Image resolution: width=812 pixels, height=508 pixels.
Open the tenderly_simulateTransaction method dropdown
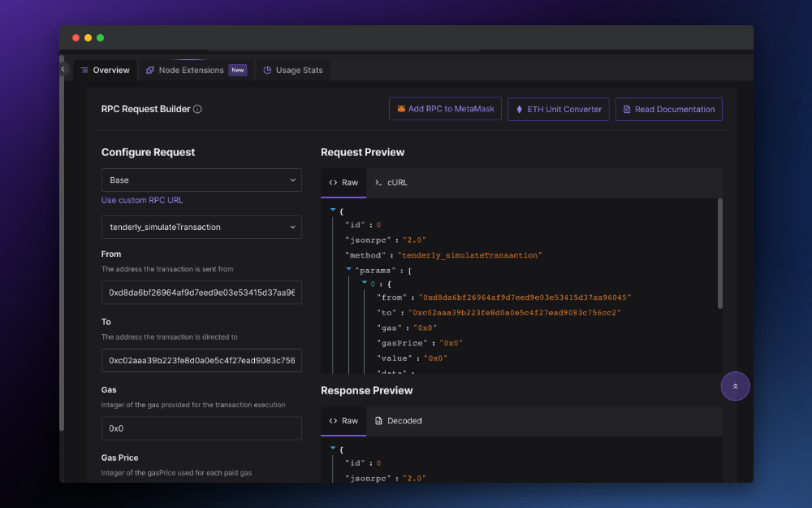[201, 227]
